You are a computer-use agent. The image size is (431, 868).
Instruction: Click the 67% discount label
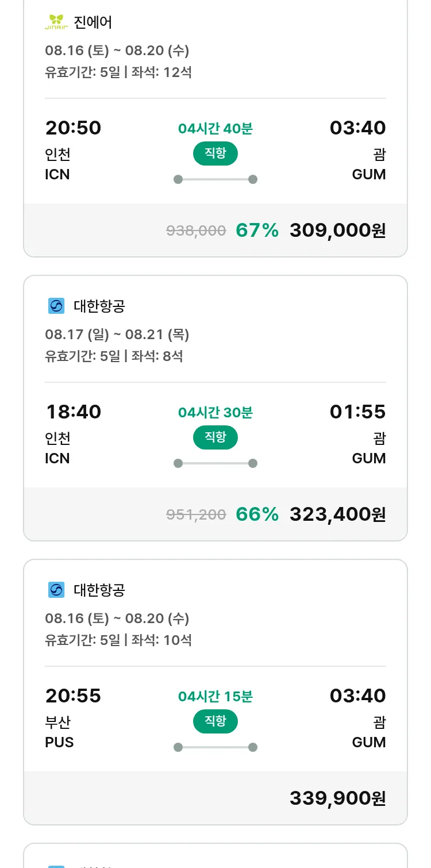click(x=257, y=231)
